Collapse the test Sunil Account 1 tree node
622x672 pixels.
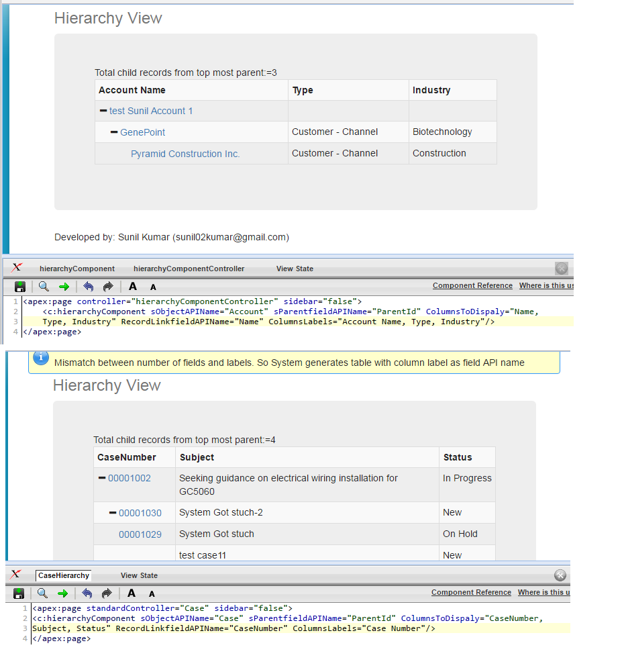coord(102,111)
